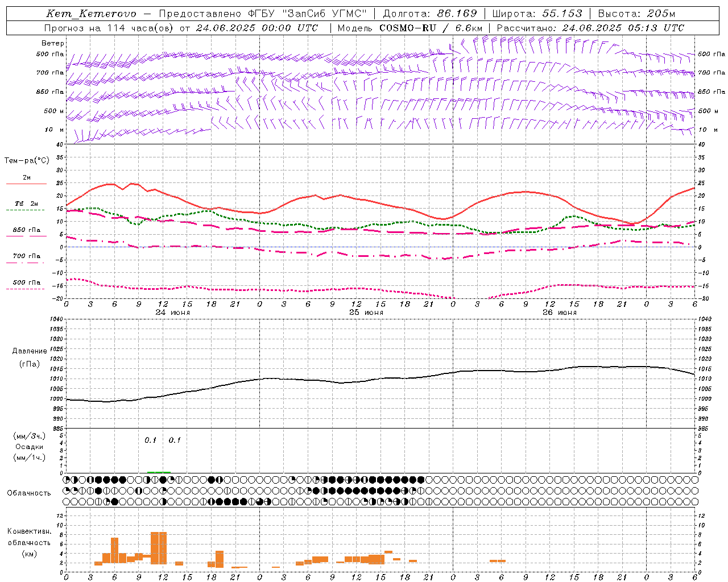
Task: Select the '(мм/1ч.)' precipitation unit label
Action: coord(30,458)
